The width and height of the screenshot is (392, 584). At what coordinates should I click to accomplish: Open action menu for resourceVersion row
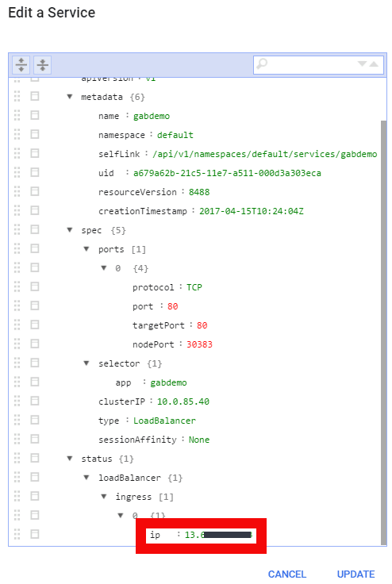click(35, 191)
